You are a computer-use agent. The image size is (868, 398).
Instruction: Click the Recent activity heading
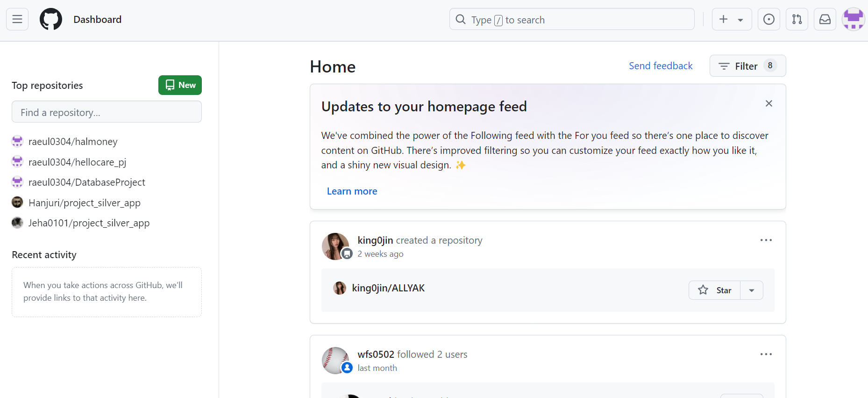coord(44,255)
